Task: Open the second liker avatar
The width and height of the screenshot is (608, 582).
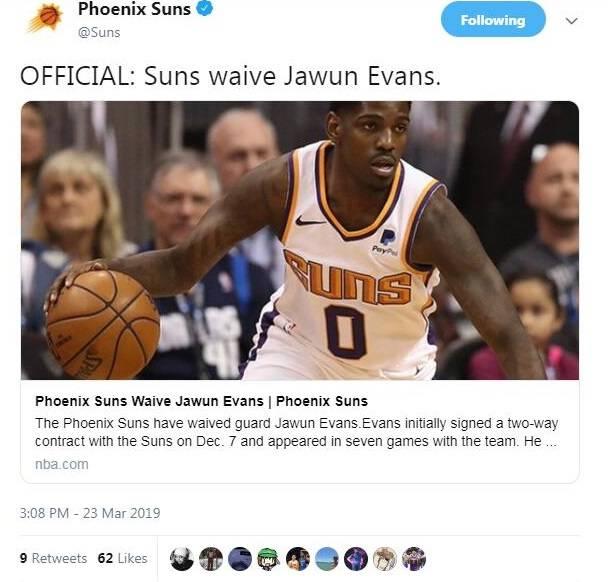Action: (211, 559)
